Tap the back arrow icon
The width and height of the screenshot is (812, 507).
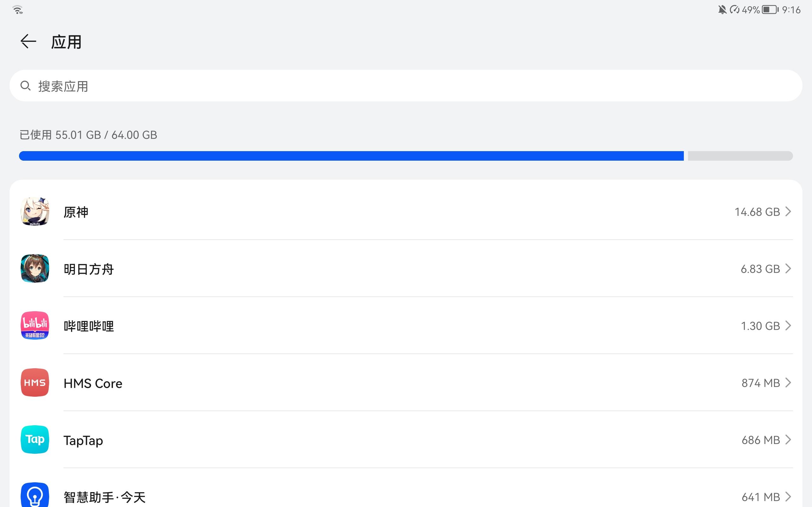[28, 42]
